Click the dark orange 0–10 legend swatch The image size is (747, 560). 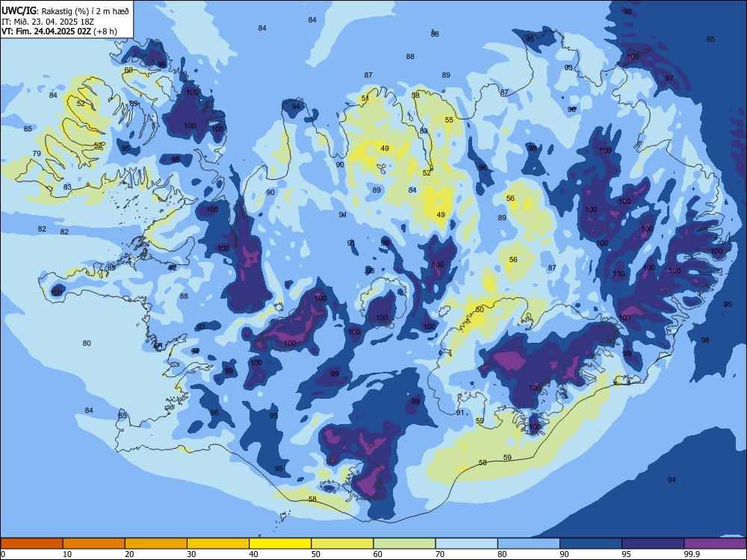pos(31,544)
